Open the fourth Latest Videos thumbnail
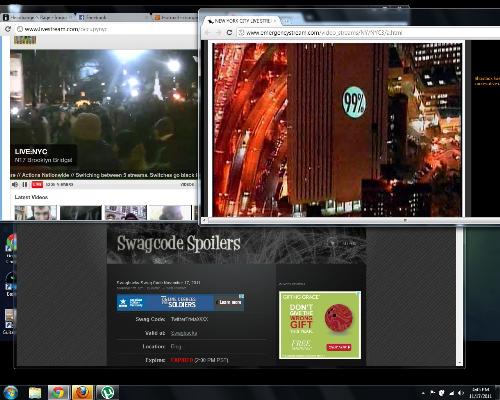 (170, 213)
